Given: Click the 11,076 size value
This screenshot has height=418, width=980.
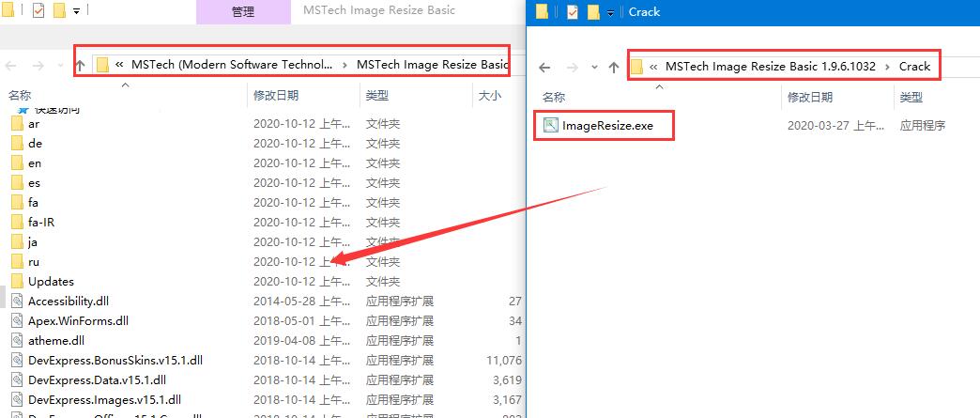Looking at the screenshot, I should 503,361.
